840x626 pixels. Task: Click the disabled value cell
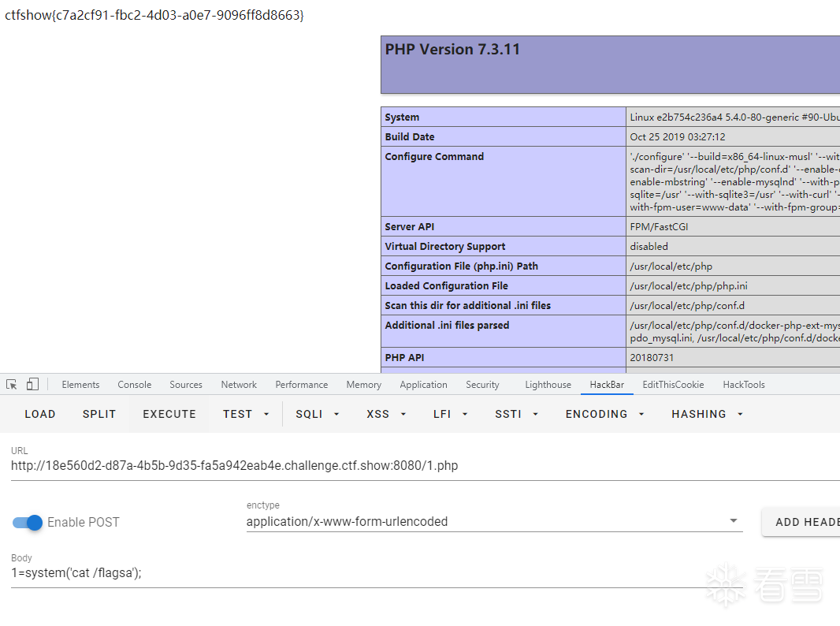point(649,247)
